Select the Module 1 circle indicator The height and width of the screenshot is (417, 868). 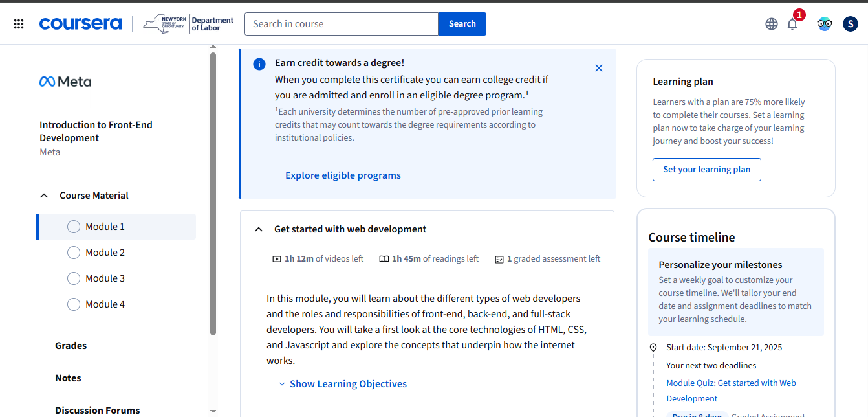click(x=74, y=227)
